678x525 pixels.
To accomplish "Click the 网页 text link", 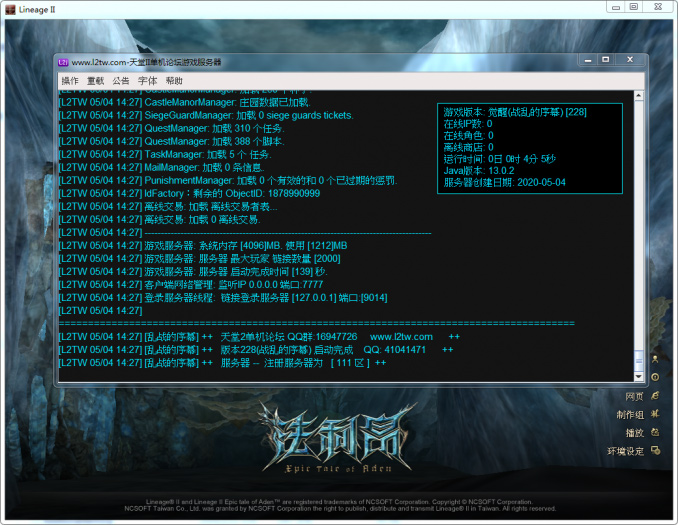I will [634, 396].
